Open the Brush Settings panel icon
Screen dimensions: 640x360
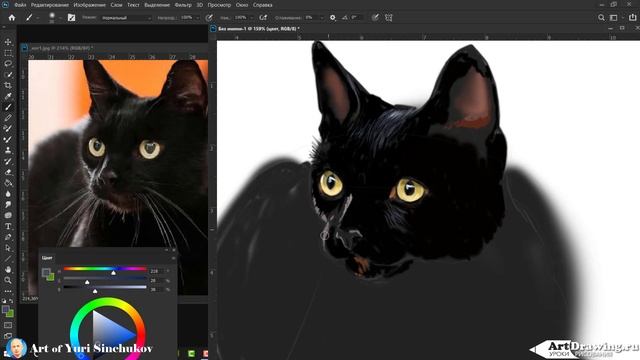(71, 18)
